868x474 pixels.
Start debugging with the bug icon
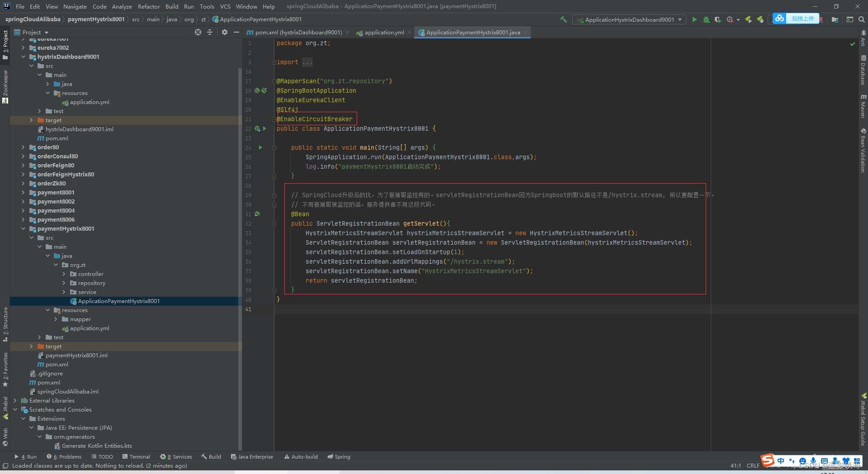(706, 19)
